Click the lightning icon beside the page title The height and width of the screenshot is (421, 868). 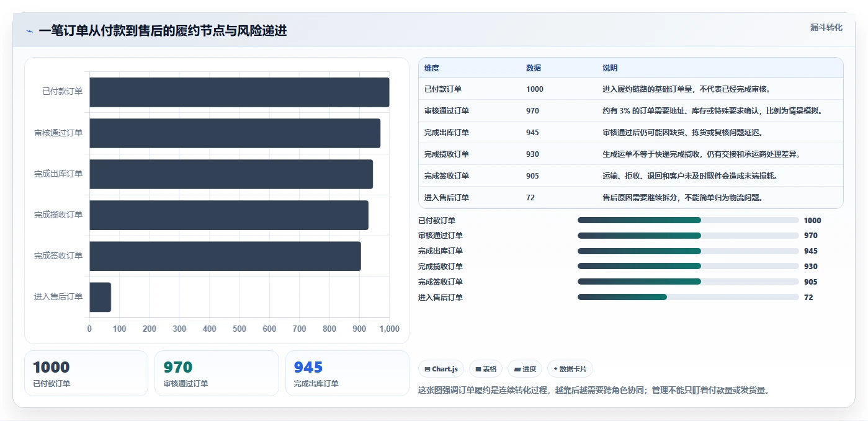coord(29,31)
